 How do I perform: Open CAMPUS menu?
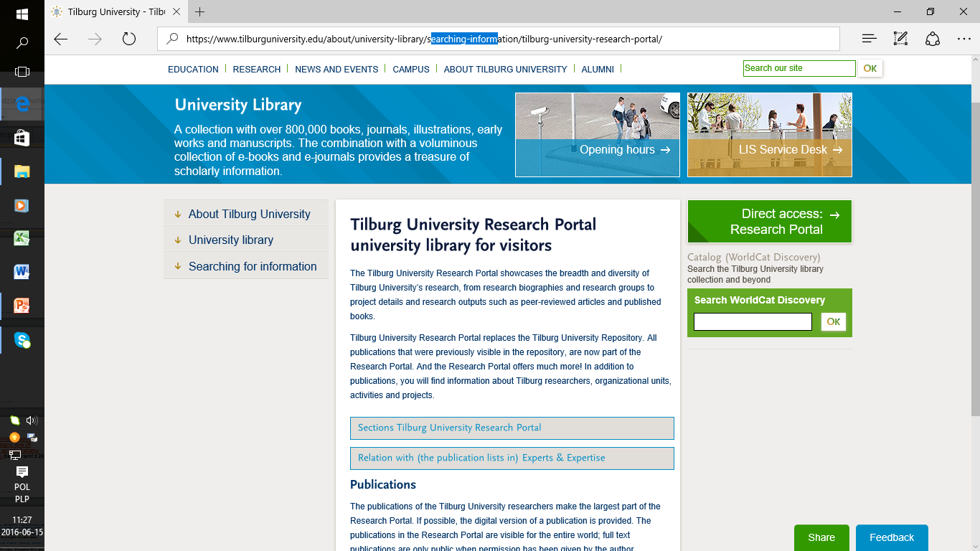tap(411, 69)
